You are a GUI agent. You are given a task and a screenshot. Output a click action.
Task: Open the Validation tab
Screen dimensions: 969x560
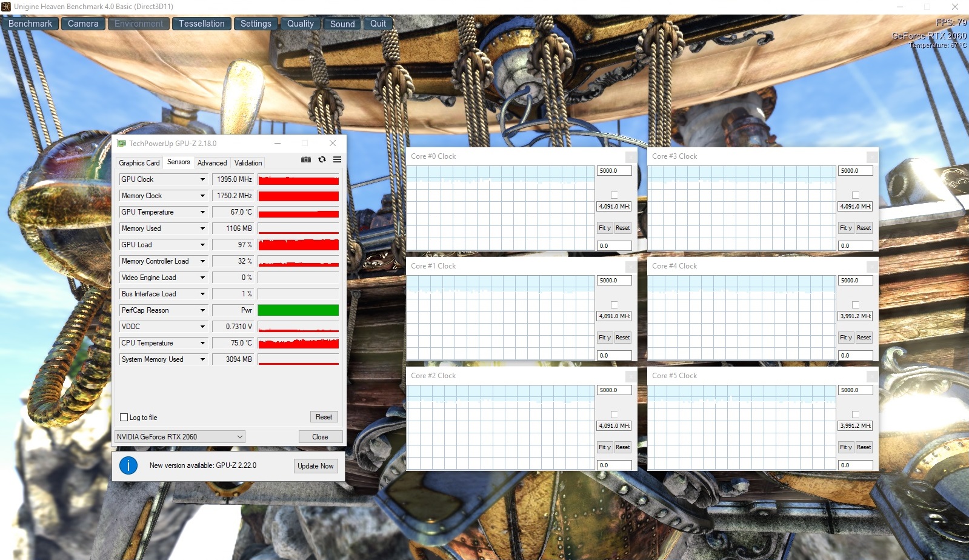[x=248, y=163]
